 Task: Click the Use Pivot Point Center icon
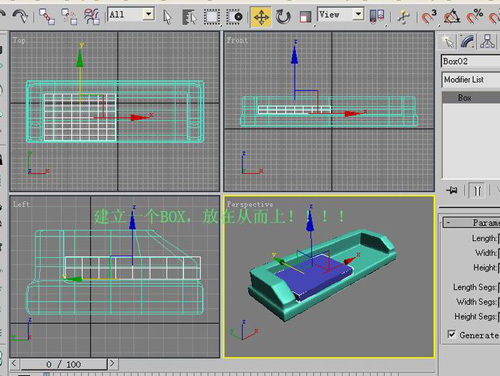(x=377, y=16)
